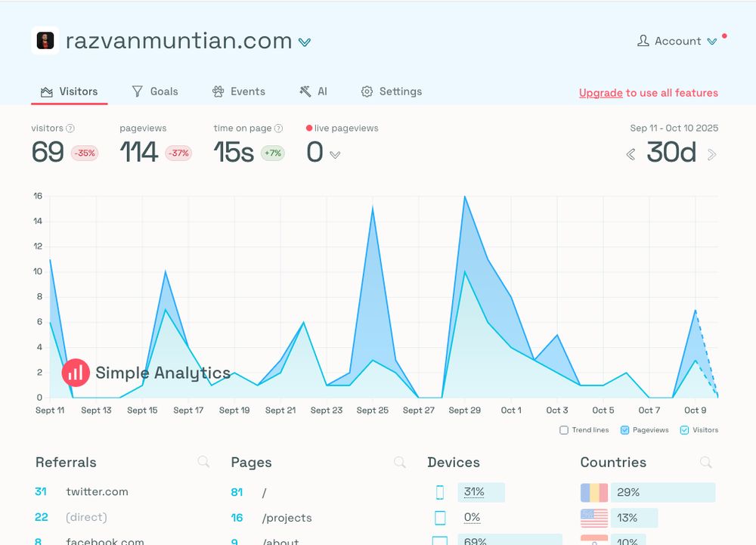Click the tablet device icon
This screenshot has width=756, height=545.
tap(440, 518)
